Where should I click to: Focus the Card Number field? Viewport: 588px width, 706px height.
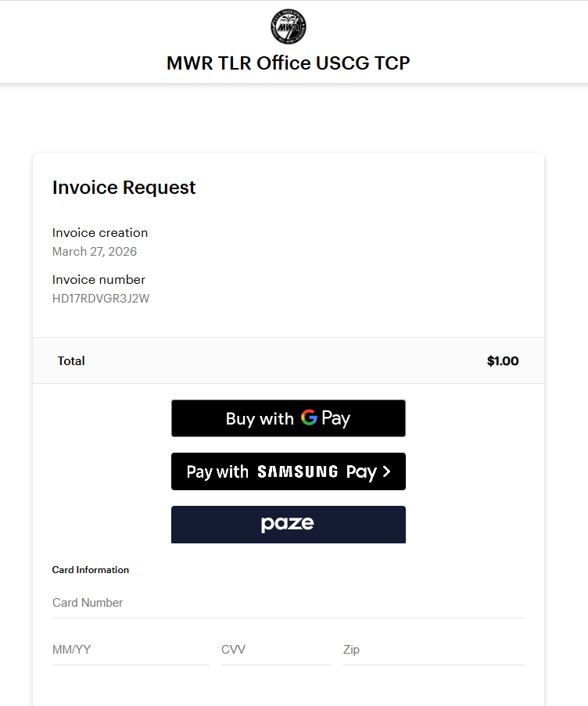click(x=288, y=603)
